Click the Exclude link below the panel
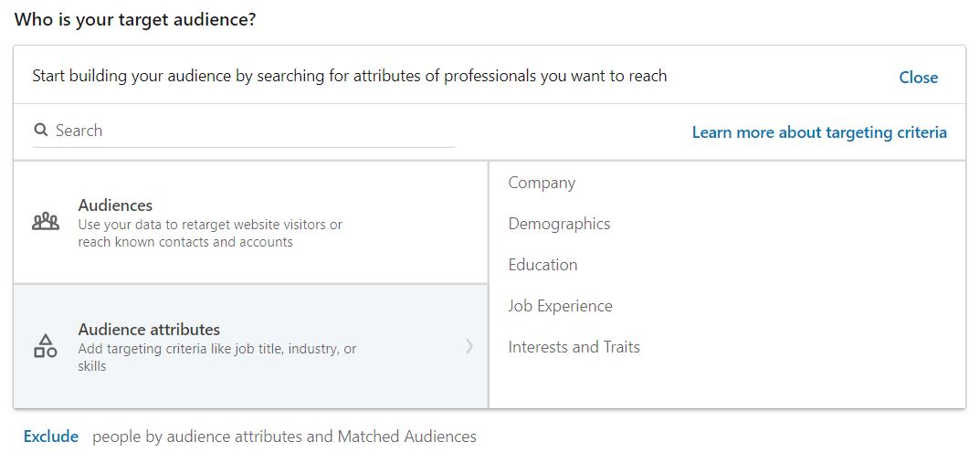The width and height of the screenshot is (980, 463). (51, 437)
